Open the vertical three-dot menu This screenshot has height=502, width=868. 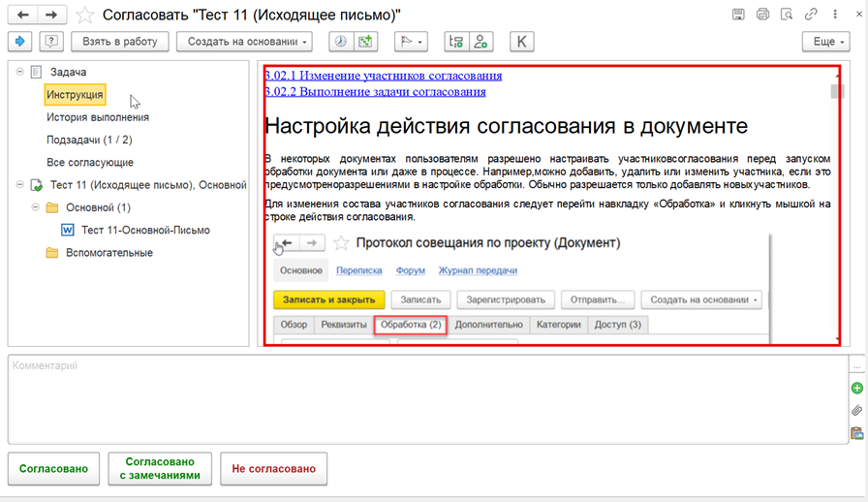[835, 15]
